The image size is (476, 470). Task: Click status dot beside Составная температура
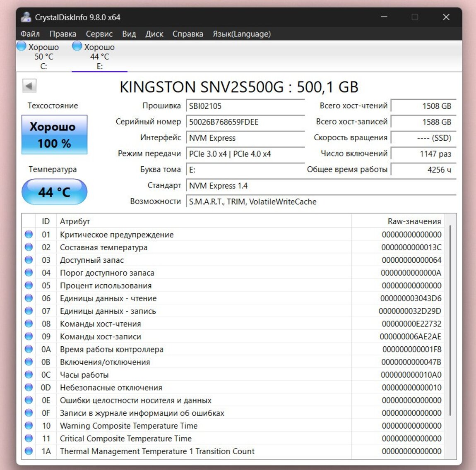[x=29, y=247]
